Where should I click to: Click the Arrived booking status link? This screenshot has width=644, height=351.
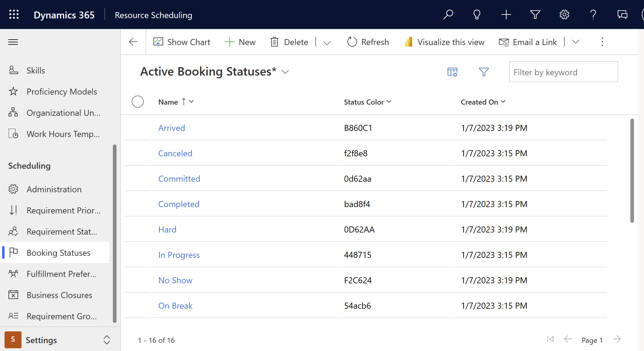[x=171, y=128]
